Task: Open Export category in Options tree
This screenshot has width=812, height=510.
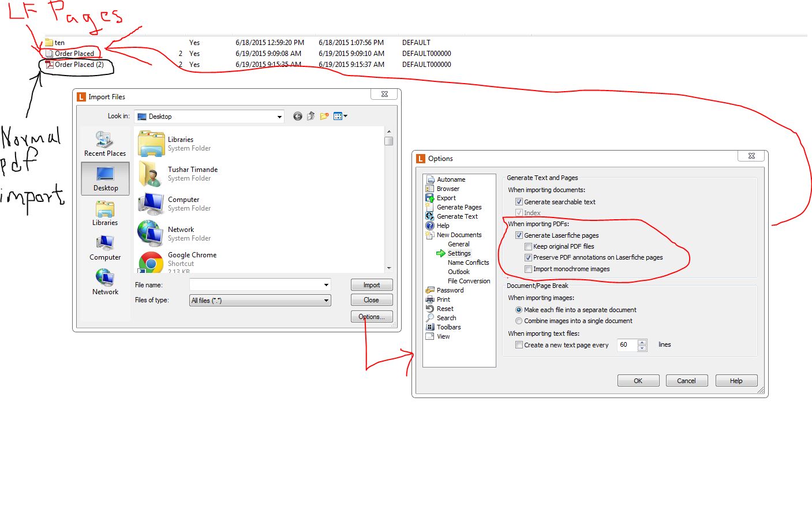Action: click(446, 198)
